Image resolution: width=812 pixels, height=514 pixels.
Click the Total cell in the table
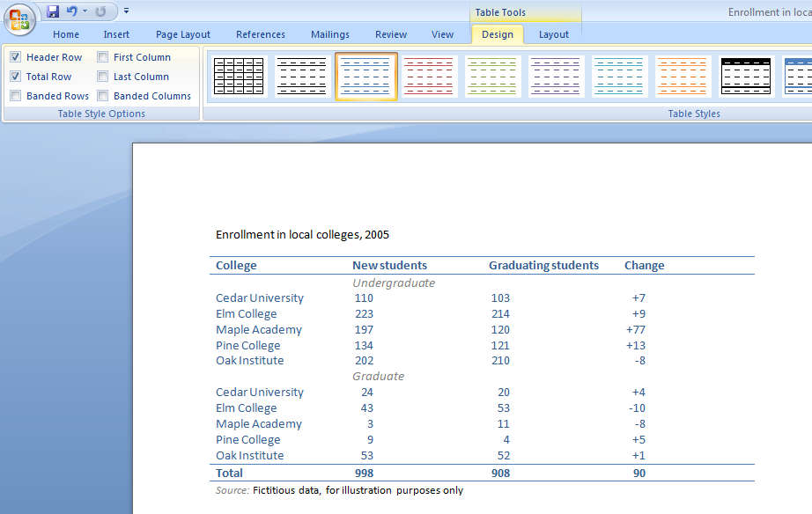(x=229, y=473)
